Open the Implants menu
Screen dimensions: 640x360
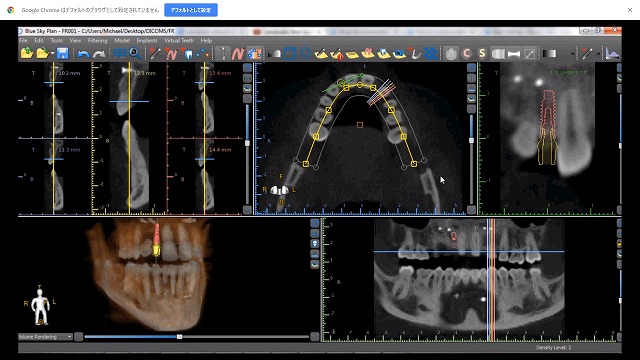click(x=147, y=40)
